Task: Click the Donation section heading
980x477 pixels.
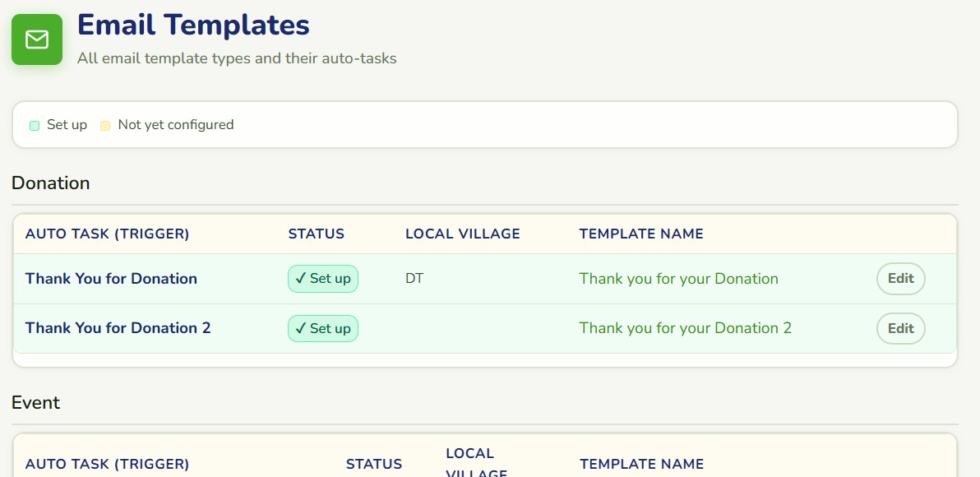Action: pyautogui.click(x=51, y=183)
